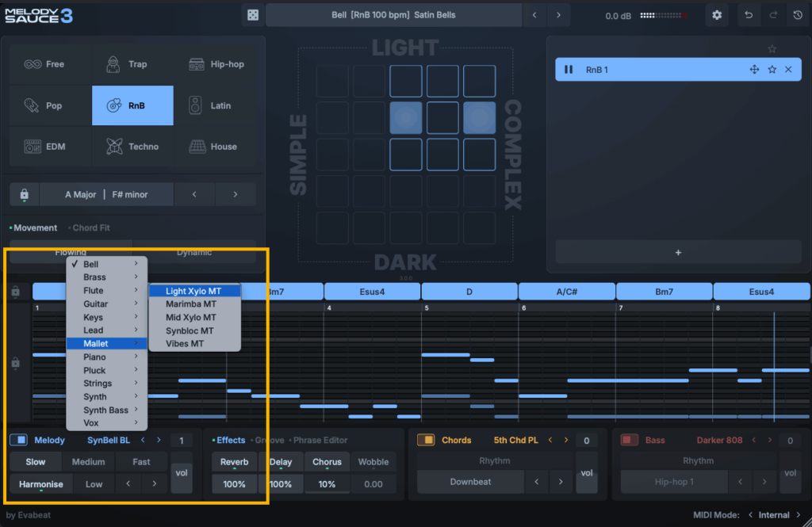
Task: Choose previous chord sound 5th Chd PL
Action: pos(550,440)
